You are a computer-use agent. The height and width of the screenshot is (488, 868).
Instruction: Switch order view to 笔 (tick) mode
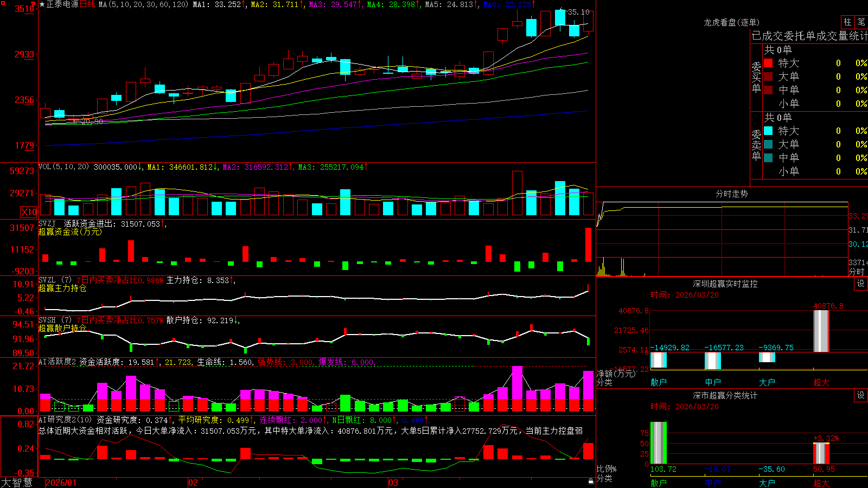(x=861, y=22)
